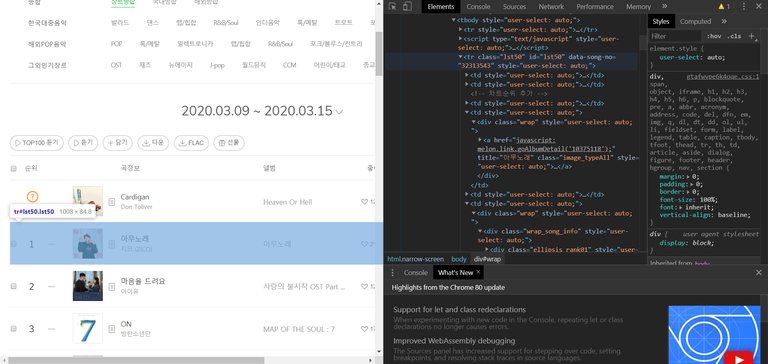Click the TOP100 듣기 play button
The width and height of the screenshot is (768, 364).
pyautogui.click(x=37, y=143)
